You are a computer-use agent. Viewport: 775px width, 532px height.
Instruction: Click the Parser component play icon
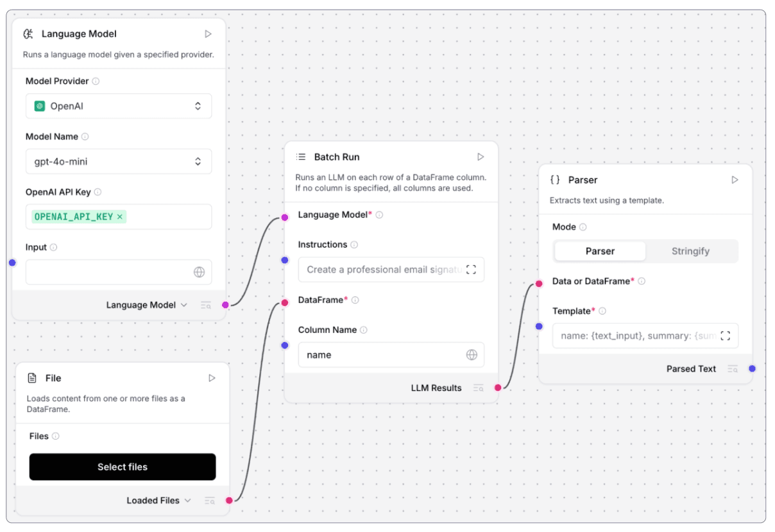[735, 180]
